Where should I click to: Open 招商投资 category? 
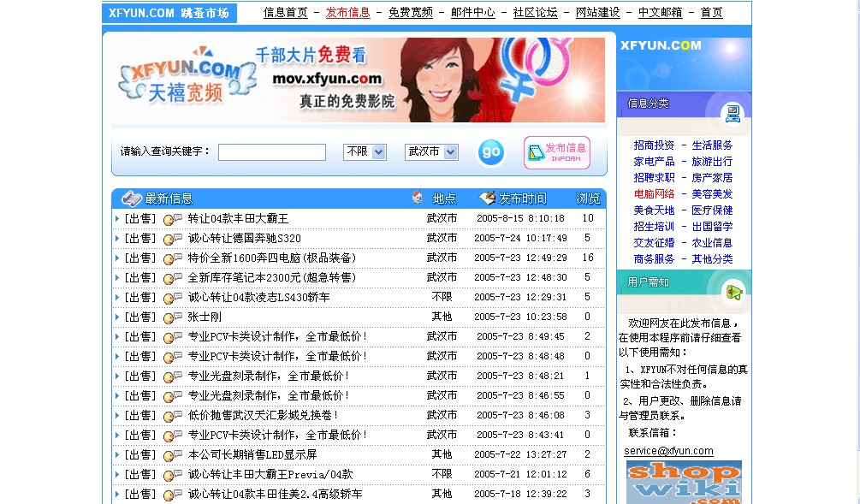pyautogui.click(x=654, y=145)
